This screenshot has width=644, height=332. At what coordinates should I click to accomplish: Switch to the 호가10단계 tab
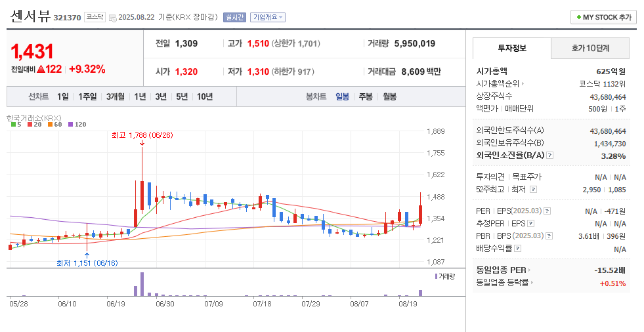(x=590, y=49)
